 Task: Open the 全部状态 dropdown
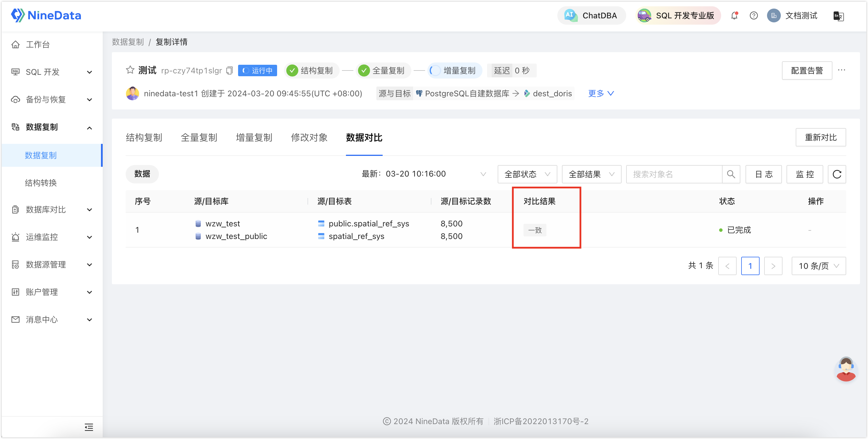tap(527, 174)
